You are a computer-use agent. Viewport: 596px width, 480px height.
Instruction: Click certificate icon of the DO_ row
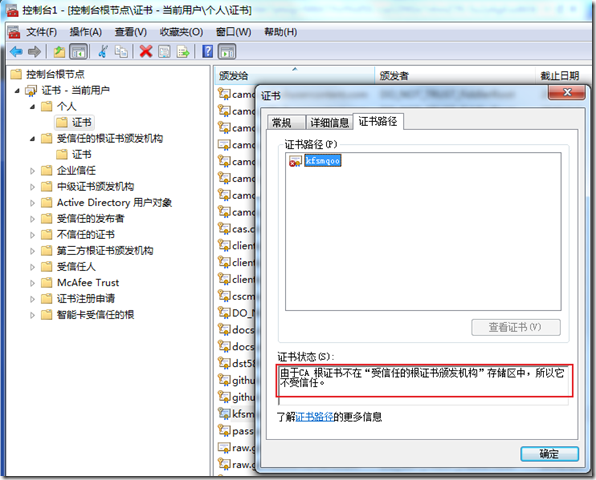224,312
